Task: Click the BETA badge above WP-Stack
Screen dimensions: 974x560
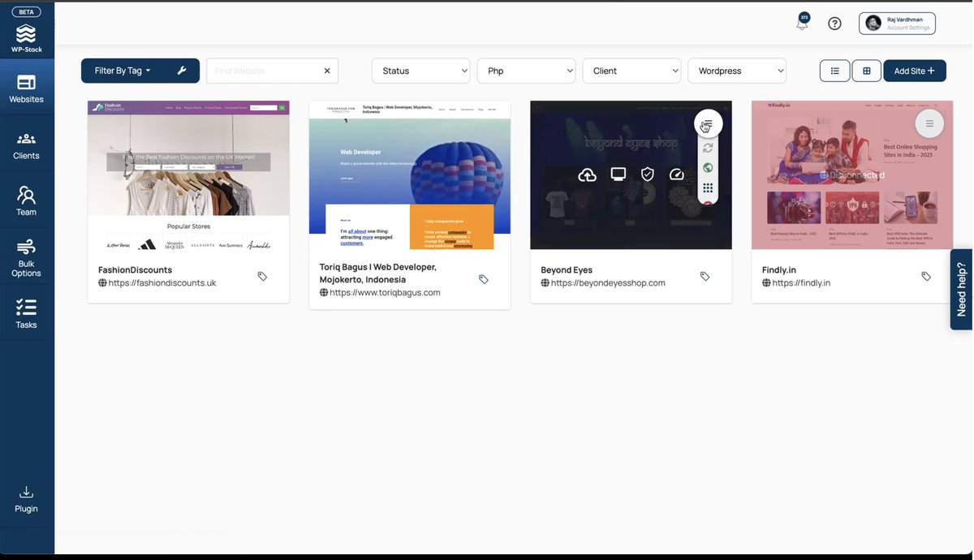Action: click(26, 12)
